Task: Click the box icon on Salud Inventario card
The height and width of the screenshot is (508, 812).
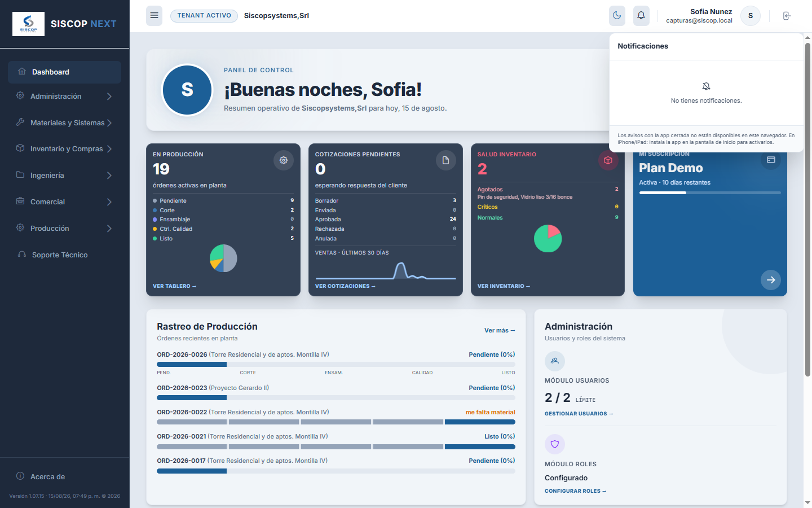Action: [608, 160]
